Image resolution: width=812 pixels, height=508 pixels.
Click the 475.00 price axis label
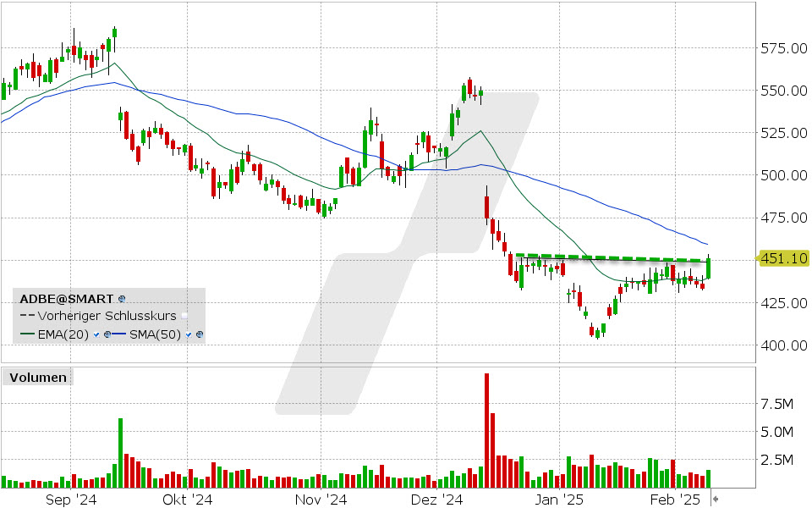tap(783, 218)
